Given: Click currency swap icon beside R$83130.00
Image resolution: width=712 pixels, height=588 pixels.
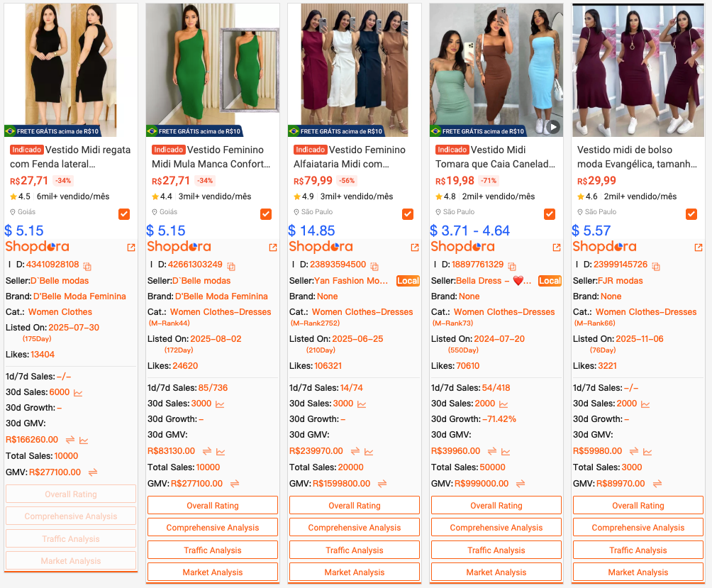Looking at the screenshot, I should click(x=207, y=451).
